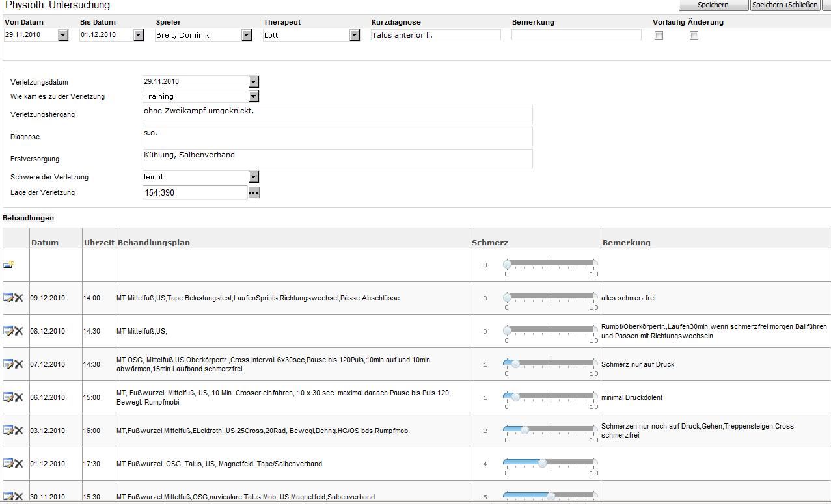This screenshot has height=504, width=831.
Task: Expand the Therapeut dropdown
Action: pyautogui.click(x=355, y=35)
